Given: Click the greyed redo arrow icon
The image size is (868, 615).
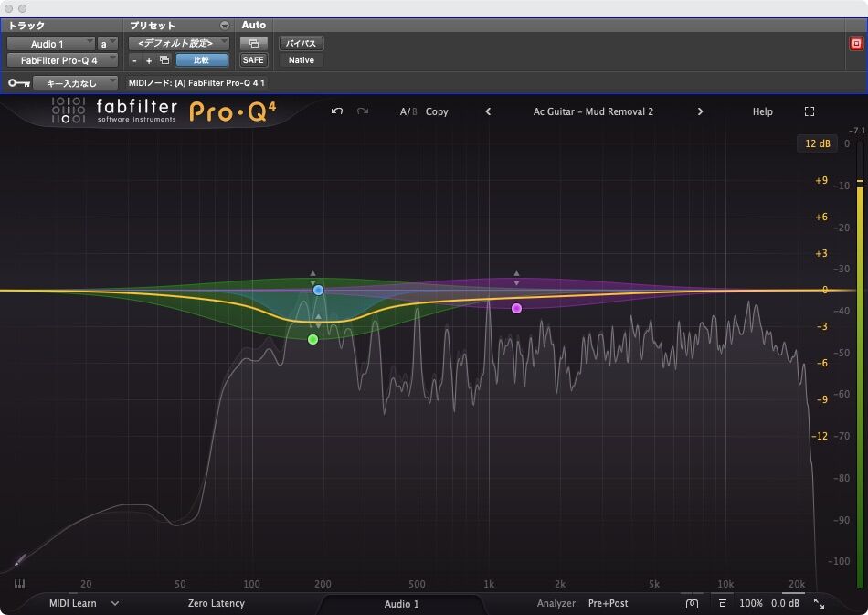Looking at the screenshot, I should click(363, 111).
